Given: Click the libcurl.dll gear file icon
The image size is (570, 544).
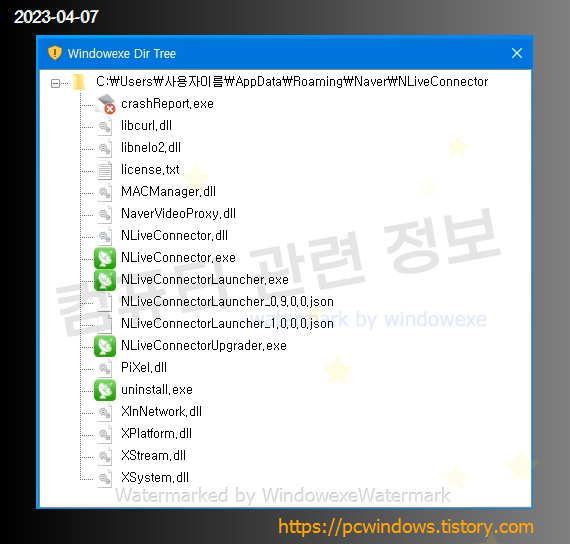Looking at the screenshot, I should (105, 126).
